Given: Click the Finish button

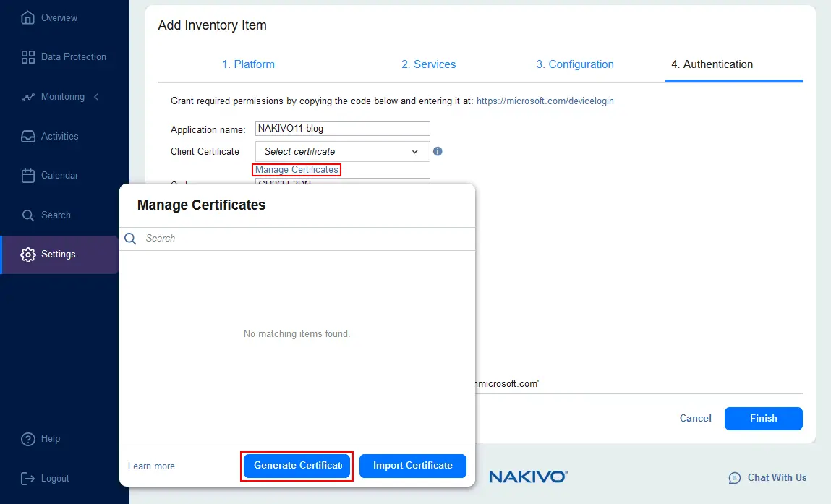Looking at the screenshot, I should click(x=763, y=419).
